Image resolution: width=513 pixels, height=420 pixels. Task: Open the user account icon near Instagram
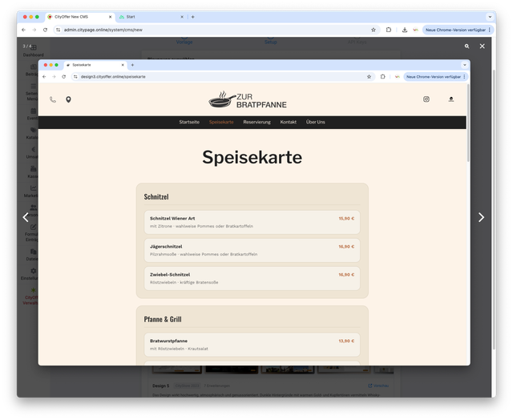(450, 99)
